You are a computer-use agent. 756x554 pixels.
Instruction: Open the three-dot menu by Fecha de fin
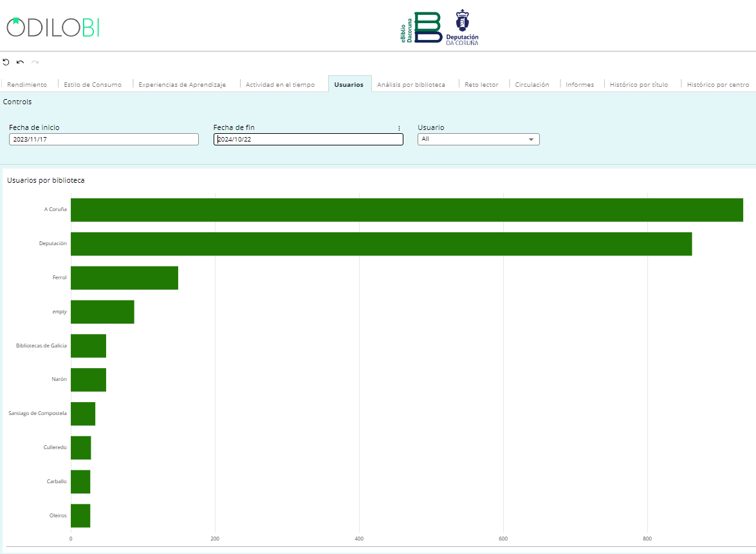pos(399,128)
